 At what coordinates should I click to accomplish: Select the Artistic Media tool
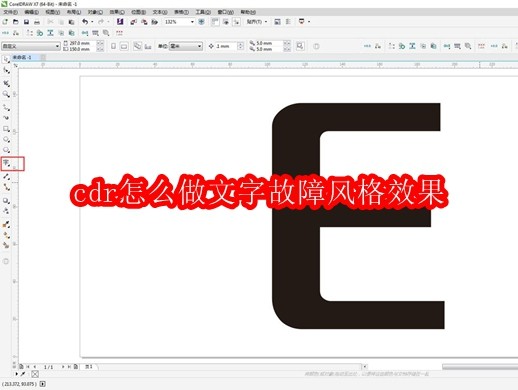pos(6,118)
